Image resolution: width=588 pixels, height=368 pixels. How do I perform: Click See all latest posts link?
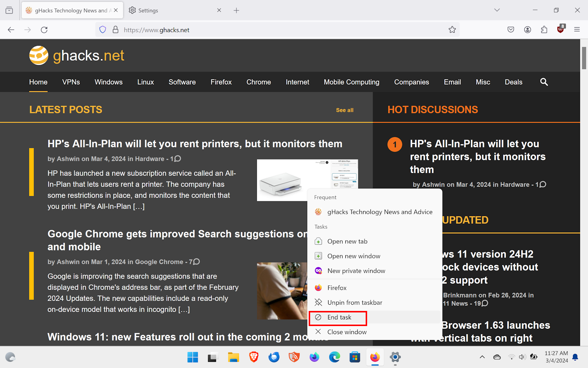[x=345, y=110]
